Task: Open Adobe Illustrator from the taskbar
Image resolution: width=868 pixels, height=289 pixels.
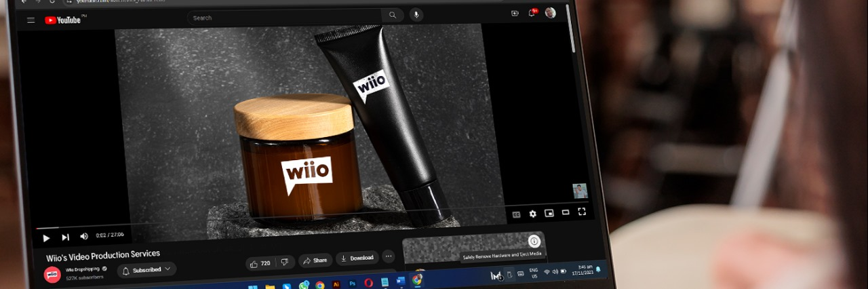Action: [x=336, y=284]
